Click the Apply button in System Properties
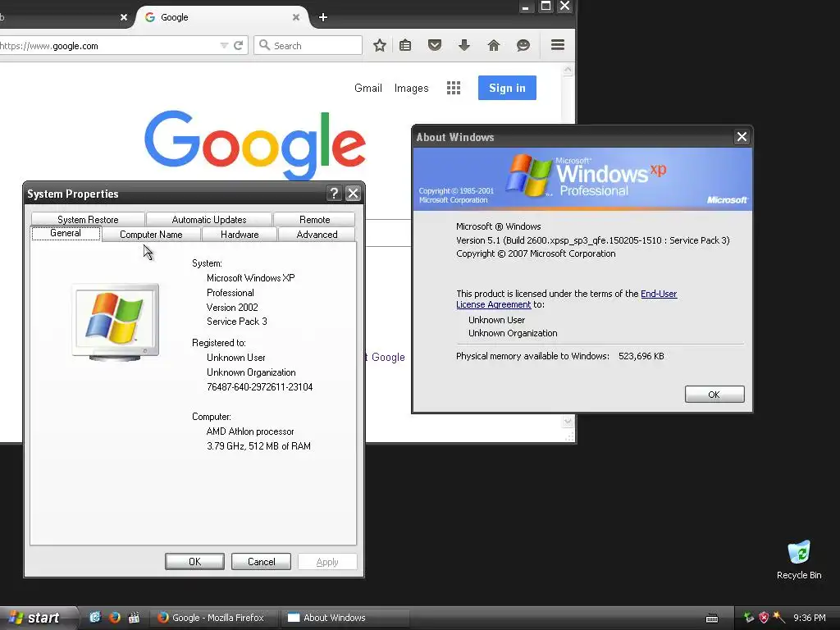 pos(327,561)
